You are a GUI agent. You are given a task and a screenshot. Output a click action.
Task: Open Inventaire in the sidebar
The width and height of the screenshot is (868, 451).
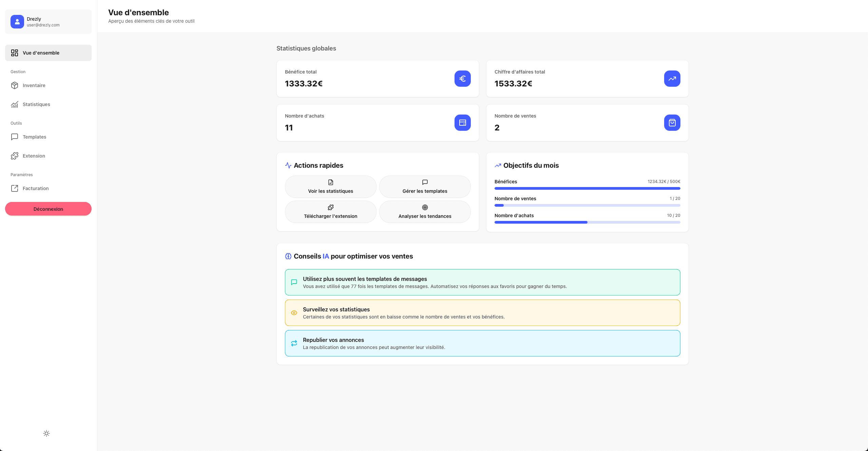pos(34,85)
